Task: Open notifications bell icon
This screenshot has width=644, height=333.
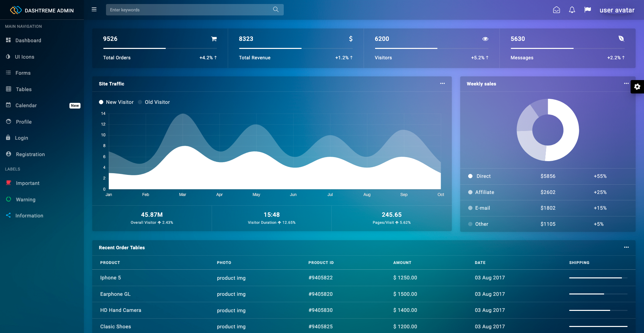Action: coord(572,10)
